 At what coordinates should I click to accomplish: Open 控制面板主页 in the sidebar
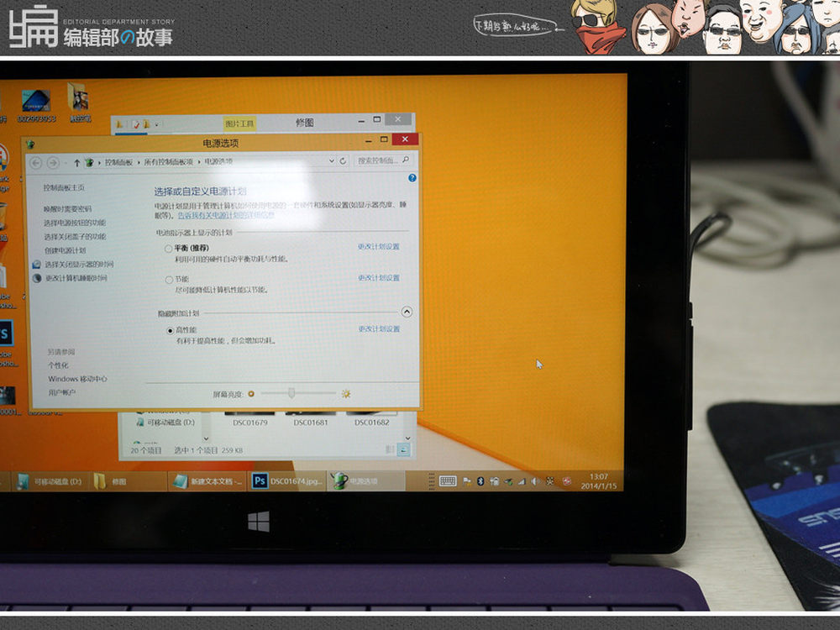point(64,187)
